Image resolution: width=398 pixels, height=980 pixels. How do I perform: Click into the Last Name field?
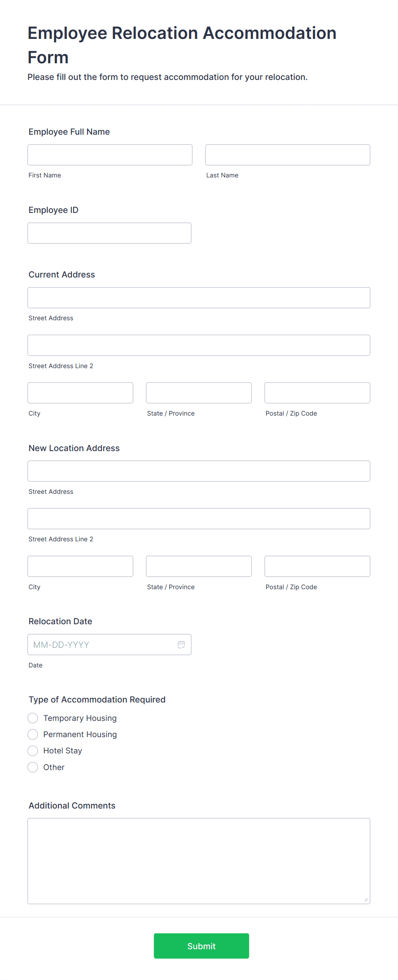point(288,155)
